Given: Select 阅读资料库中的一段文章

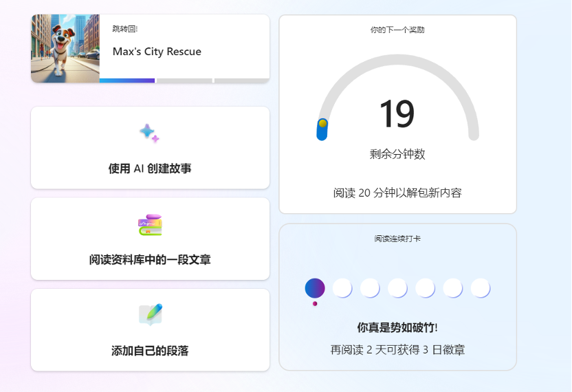Looking at the screenshot, I should coord(151,239).
